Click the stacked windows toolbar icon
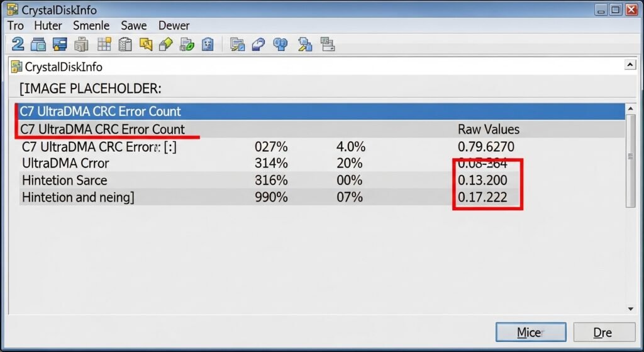Viewport: 644px width, 352px height. click(x=39, y=44)
